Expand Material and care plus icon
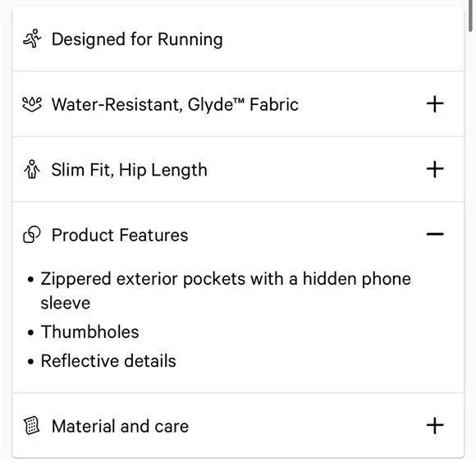 point(435,426)
